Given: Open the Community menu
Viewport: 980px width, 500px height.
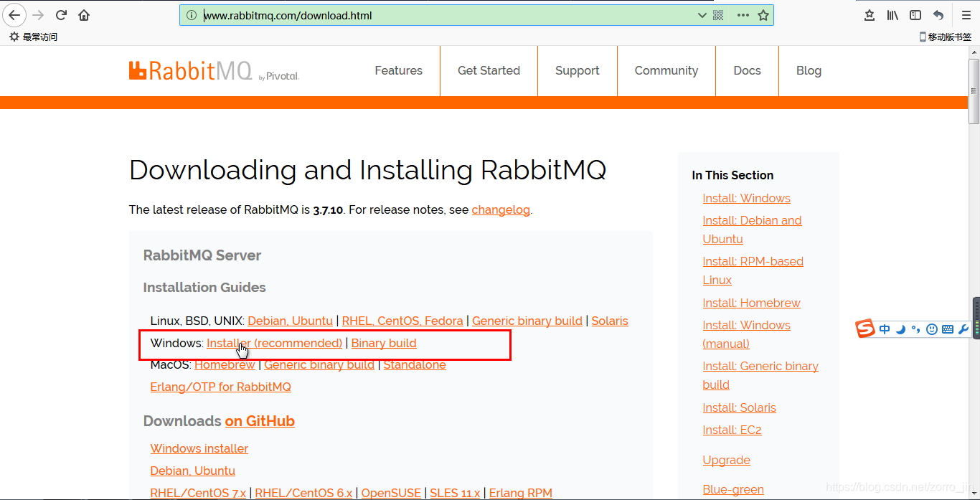Looking at the screenshot, I should [666, 70].
